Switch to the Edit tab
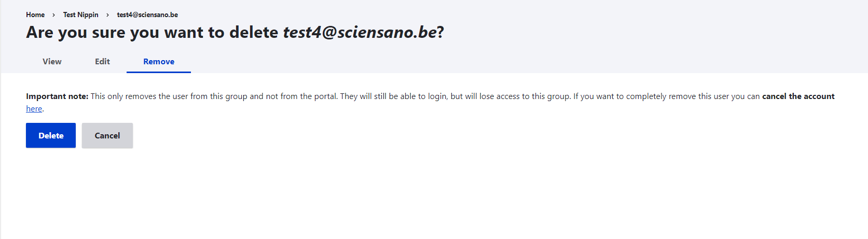This screenshot has height=239, width=868. click(x=102, y=61)
